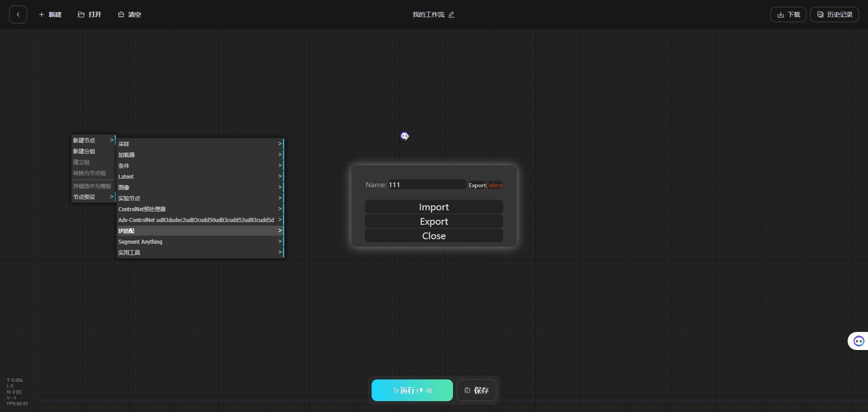Click the 打开 folder icon
Screen dimensions: 868x412
tap(81, 14)
